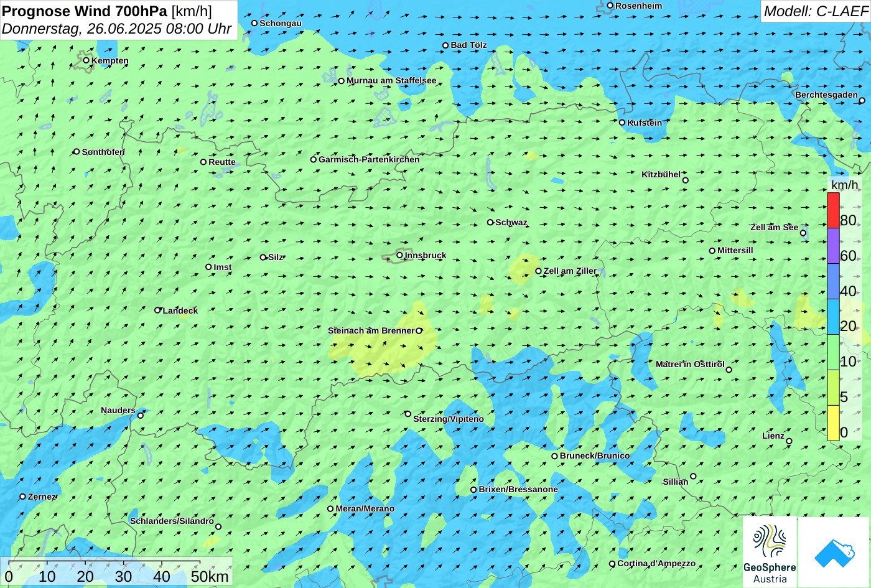This screenshot has width=871, height=588.
Task: Click the Rosenheim location marker
Action: pyautogui.click(x=610, y=6)
